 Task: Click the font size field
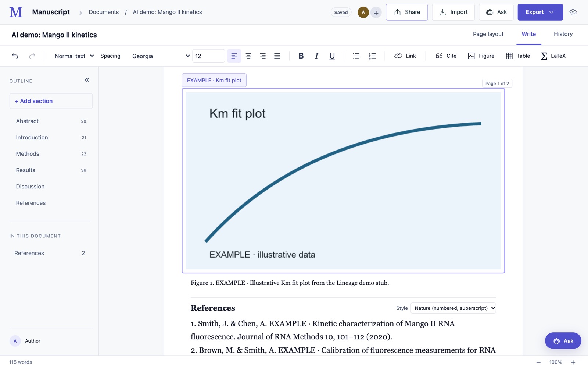pyautogui.click(x=208, y=56)
